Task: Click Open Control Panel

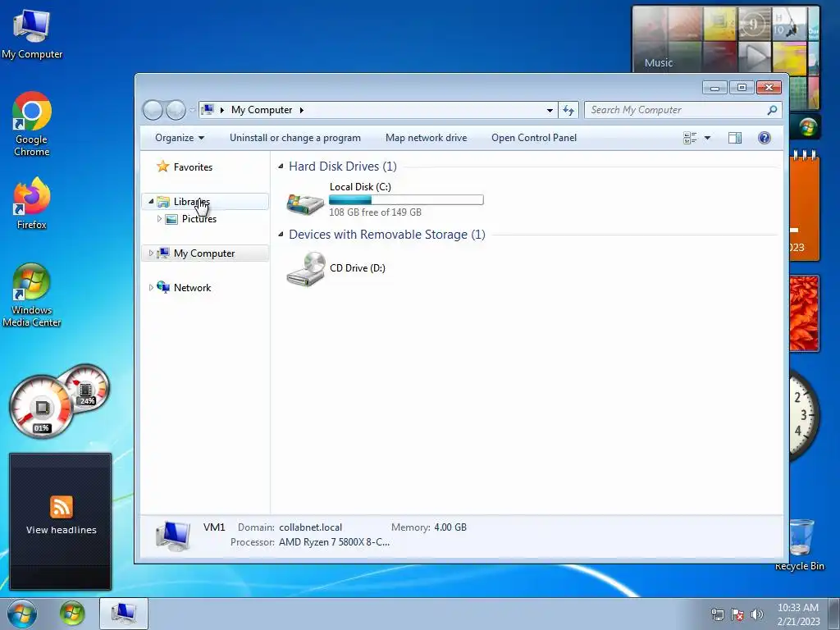Action: (x=534, y=138)
